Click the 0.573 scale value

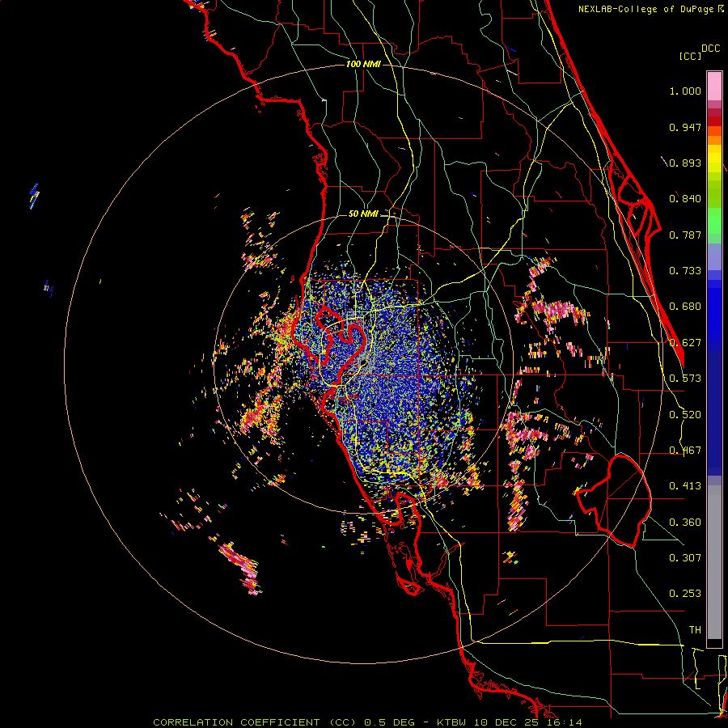click(685, 379)
